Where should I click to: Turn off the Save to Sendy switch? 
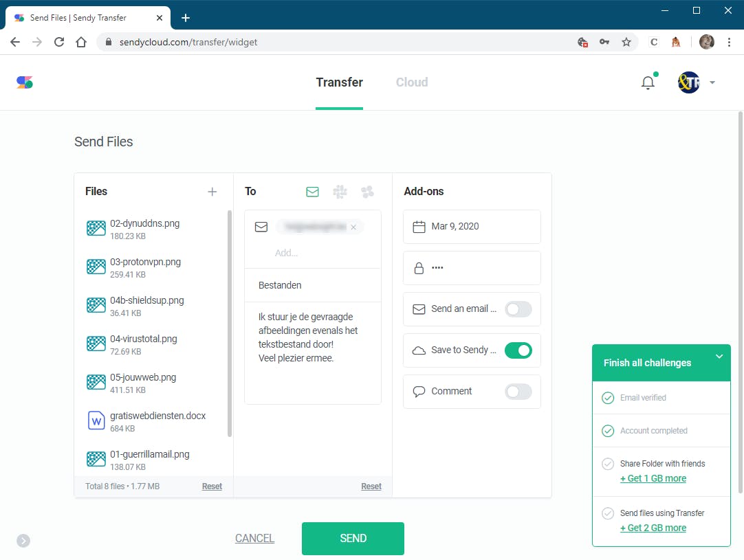tap(518, 350)
